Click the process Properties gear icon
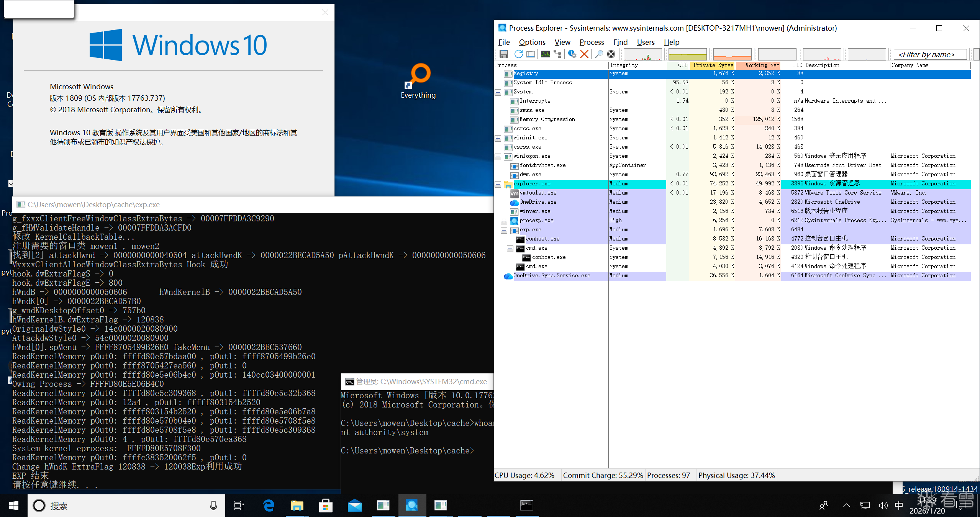Viewport: 980px width, 517px height. coord(572,54)
